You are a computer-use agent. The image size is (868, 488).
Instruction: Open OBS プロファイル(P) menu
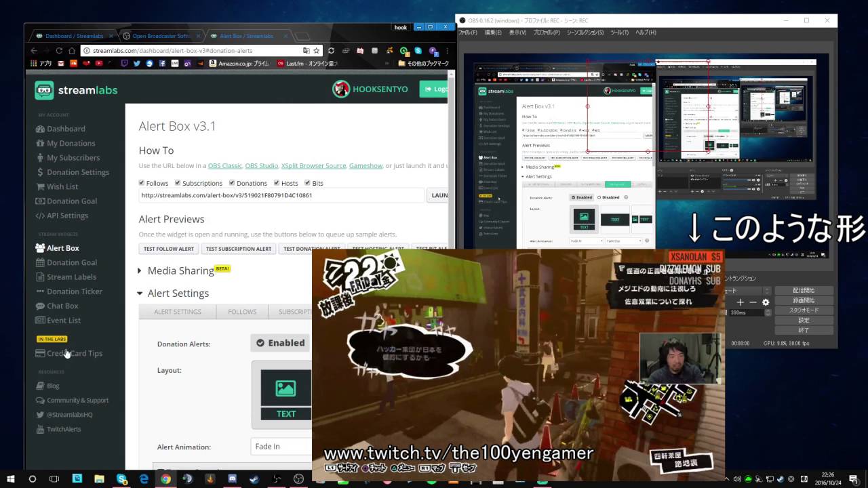(x=547, y=33)
